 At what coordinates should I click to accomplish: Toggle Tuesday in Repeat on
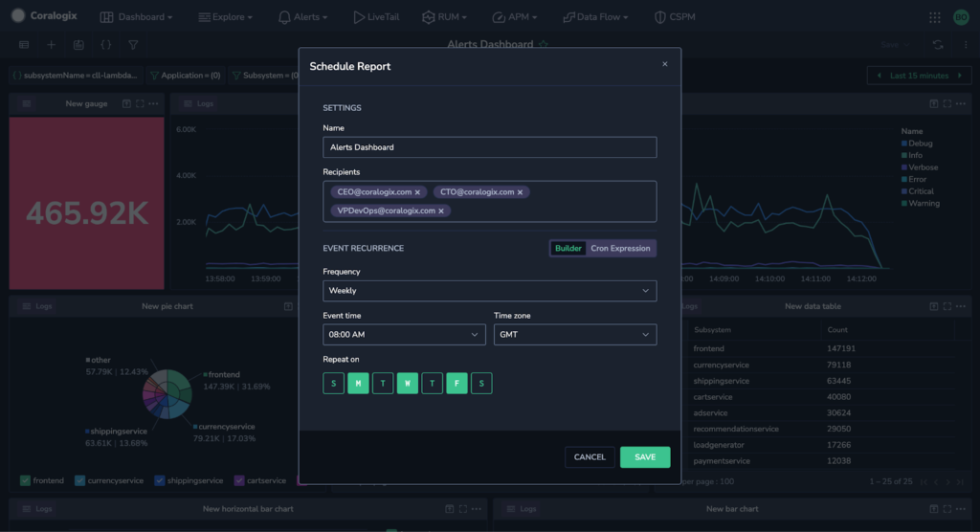coord(383,384)
